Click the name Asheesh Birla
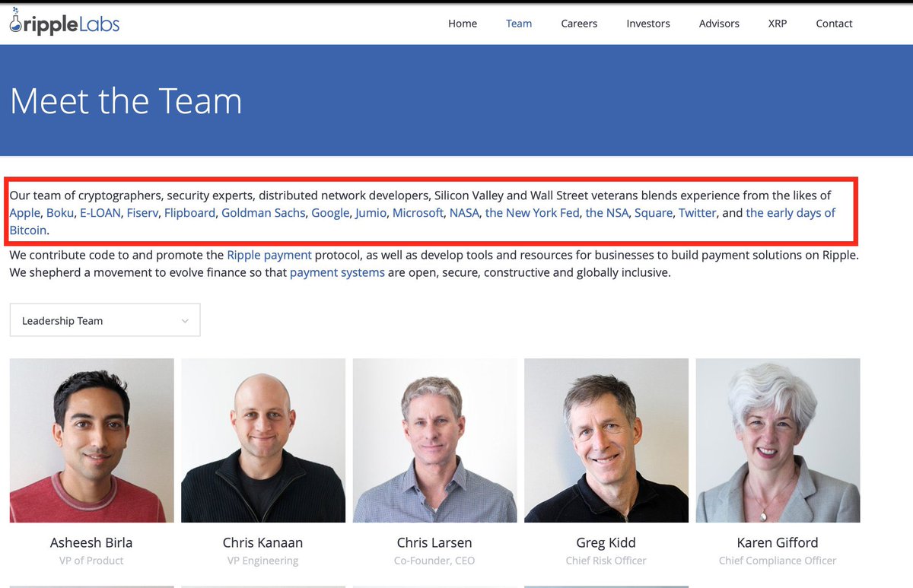 pyautogui.click(x=91, y=543)
